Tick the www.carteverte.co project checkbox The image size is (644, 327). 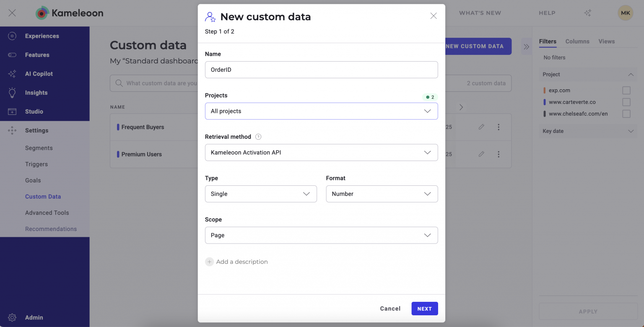point(626,102)
